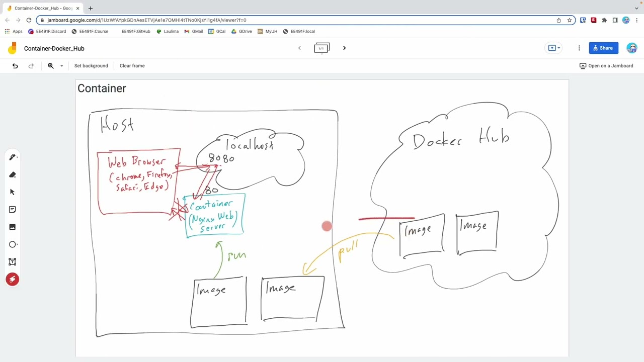The image size is (644, 362).
Task: Click Clear frame
Action: tap(132, 66)
